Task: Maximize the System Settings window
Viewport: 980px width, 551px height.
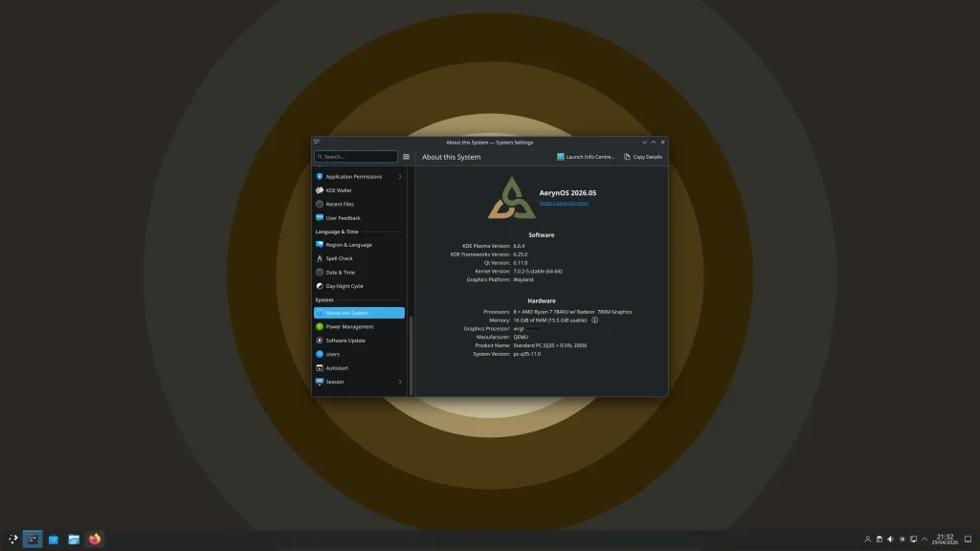Action: (654, 142)
